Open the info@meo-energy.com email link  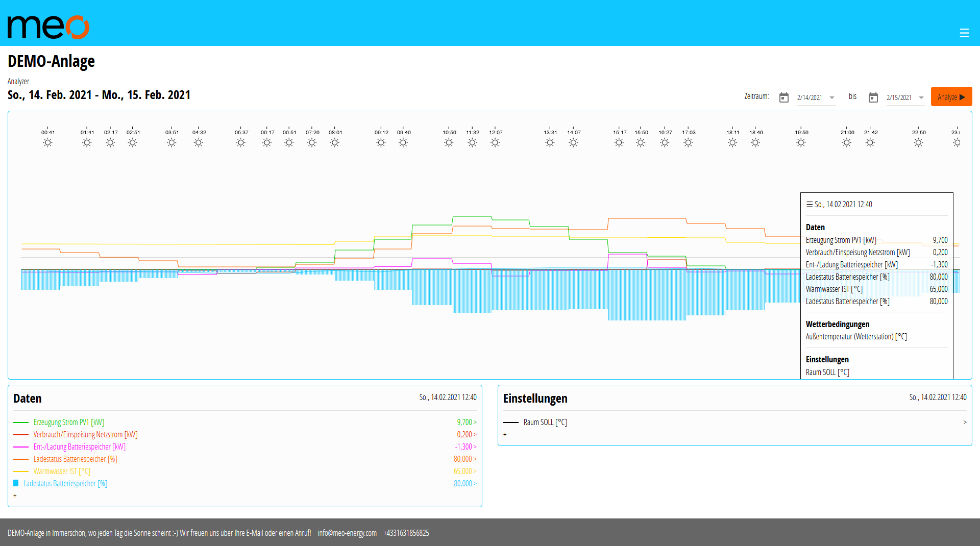pos(347,533)
